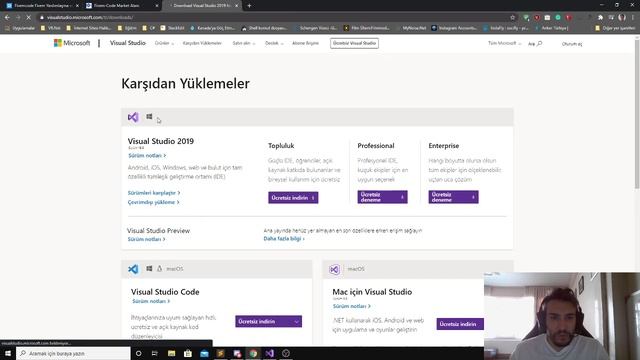This screenshot has height=360, width=640.
Task: Open Sürümleri karşılaştır link
Action: pyautogui.click(x=154, y=193)
